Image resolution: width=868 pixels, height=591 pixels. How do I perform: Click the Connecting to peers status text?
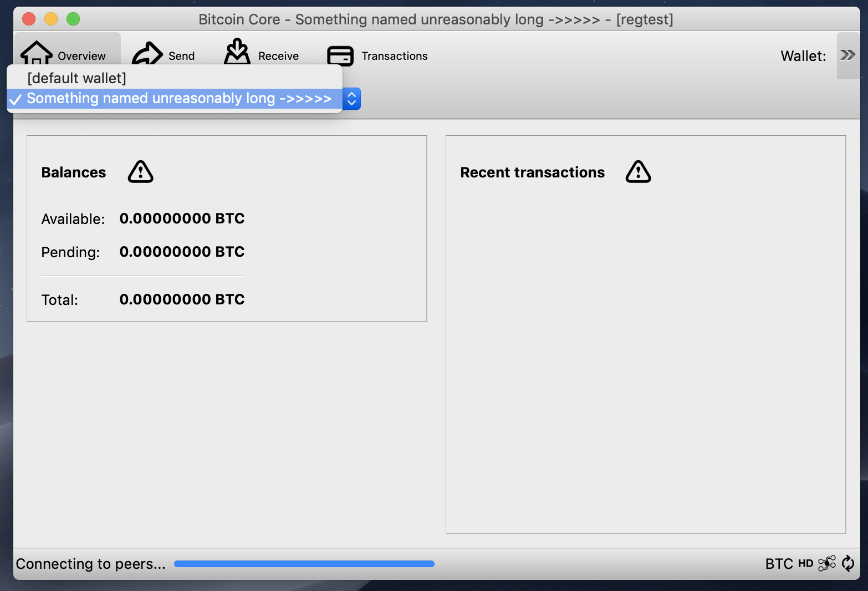coord(91,564)
